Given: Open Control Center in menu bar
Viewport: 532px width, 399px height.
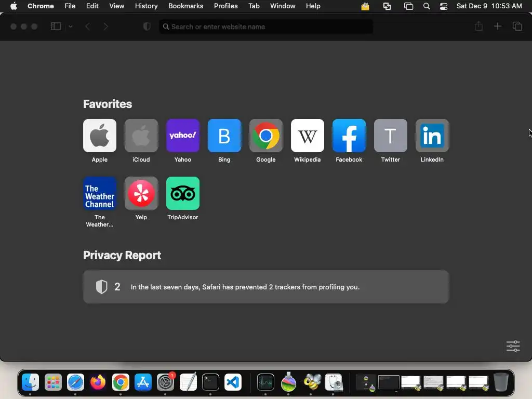Looking at the screenshot, I should coord(444,6).
